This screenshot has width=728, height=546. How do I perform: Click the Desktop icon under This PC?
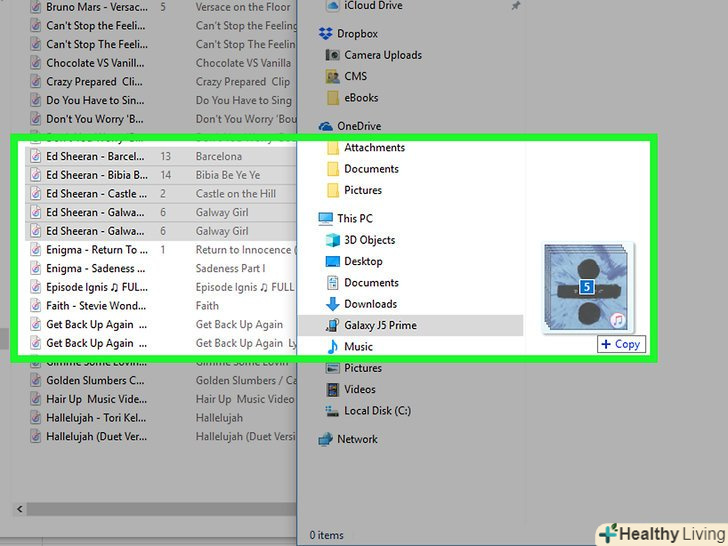tap(332, 261)
